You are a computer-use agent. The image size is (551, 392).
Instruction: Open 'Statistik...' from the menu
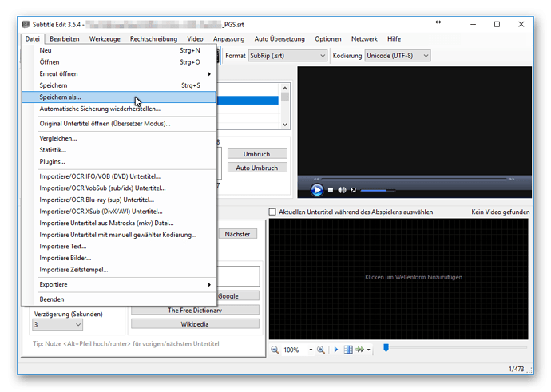coord(119,150)
